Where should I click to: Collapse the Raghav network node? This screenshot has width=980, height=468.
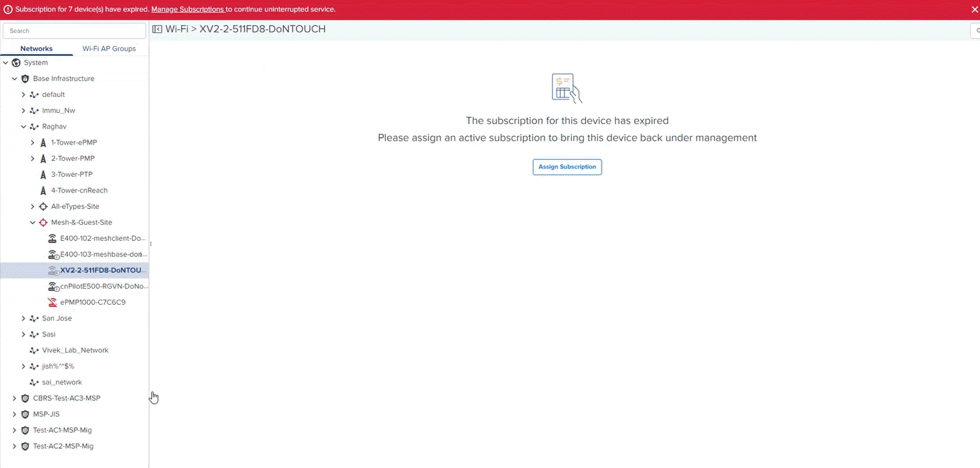point(24,127)
